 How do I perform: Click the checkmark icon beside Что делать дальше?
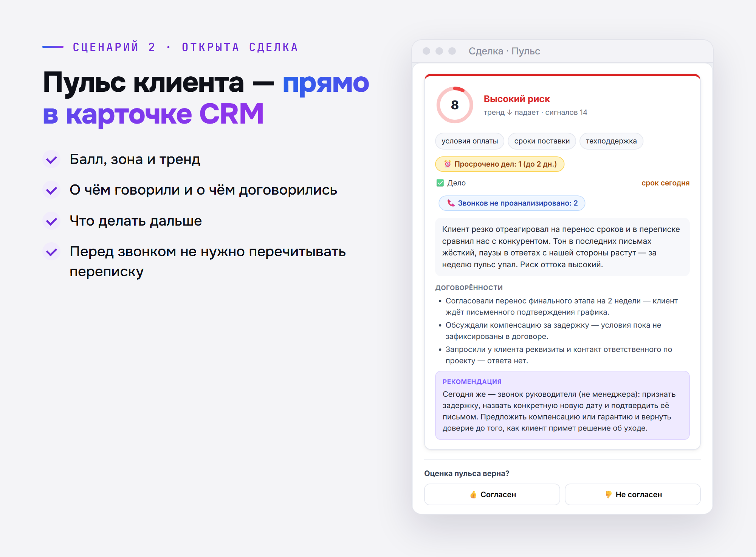52,221
